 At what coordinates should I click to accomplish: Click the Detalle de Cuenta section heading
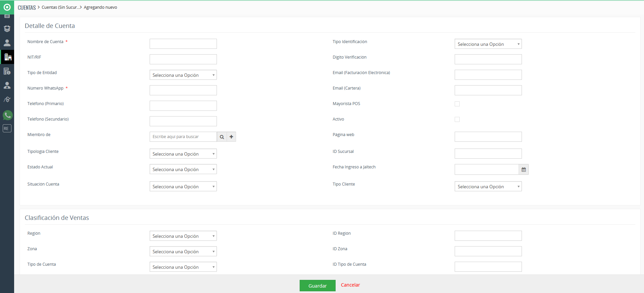click(50, 26)
